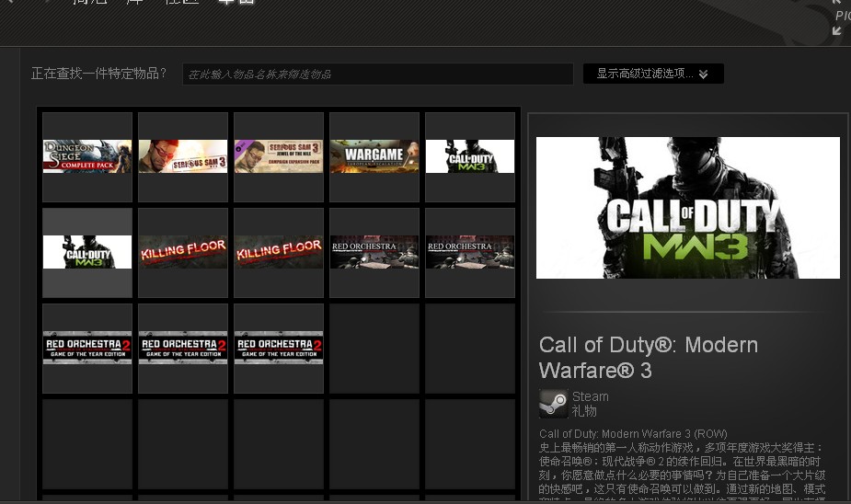
Task: Click the Steam 礼物 gift label
Action: click(x=590, y=404)
